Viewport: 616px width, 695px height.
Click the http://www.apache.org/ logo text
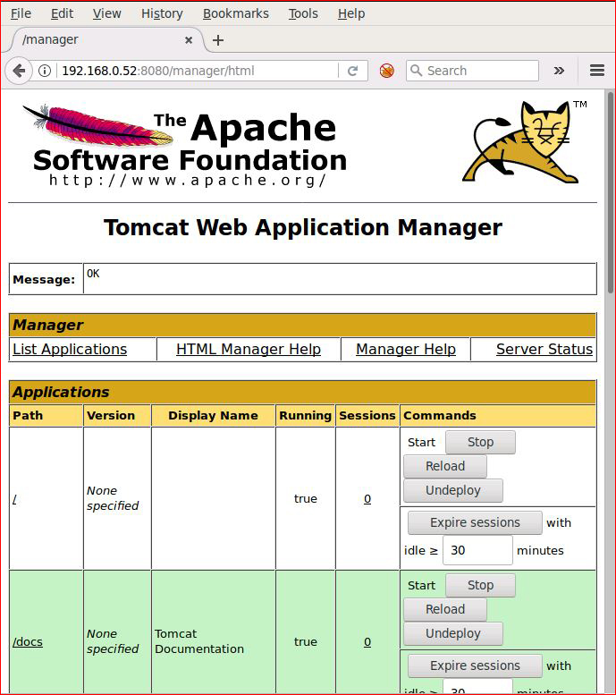coord(188,180)
